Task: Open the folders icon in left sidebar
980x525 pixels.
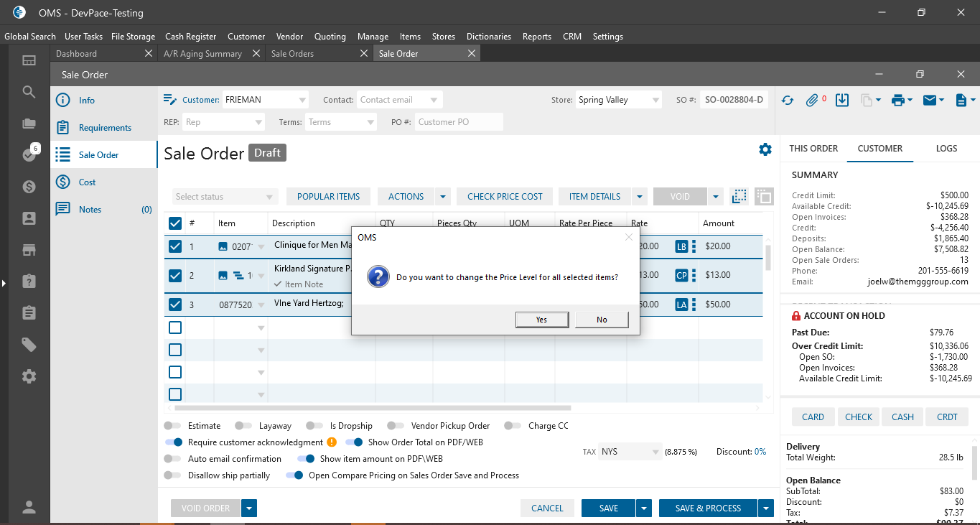Action: pyautogui.click(x=29, y=124)
